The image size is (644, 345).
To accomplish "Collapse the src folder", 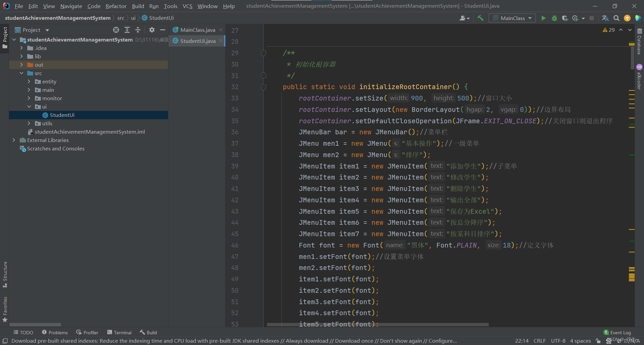I will (21, 73).
